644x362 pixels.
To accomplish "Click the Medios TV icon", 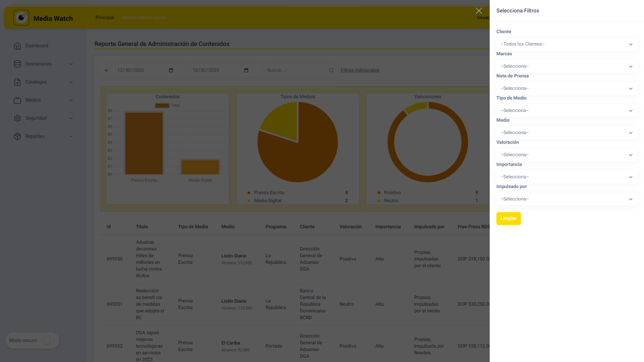I will (x=17, y=100).
